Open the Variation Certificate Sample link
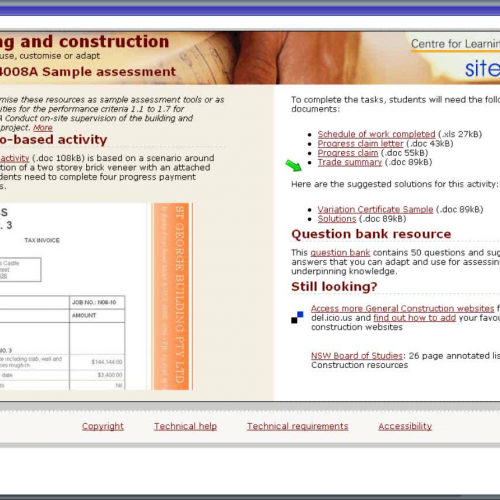This screenshot has width=500, height=500. click(375, 209)
